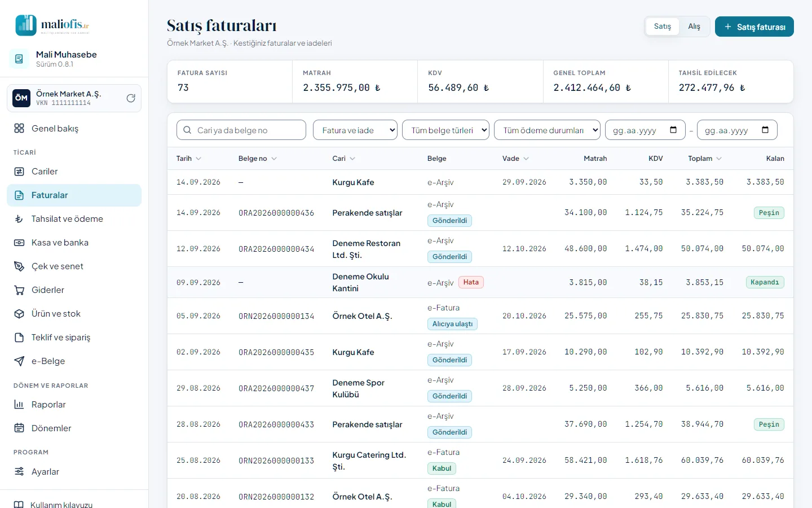This screenshot has height=508, width=812.
Task: Open the Tüm belge türleri dropdown
Action: point(445,130)
